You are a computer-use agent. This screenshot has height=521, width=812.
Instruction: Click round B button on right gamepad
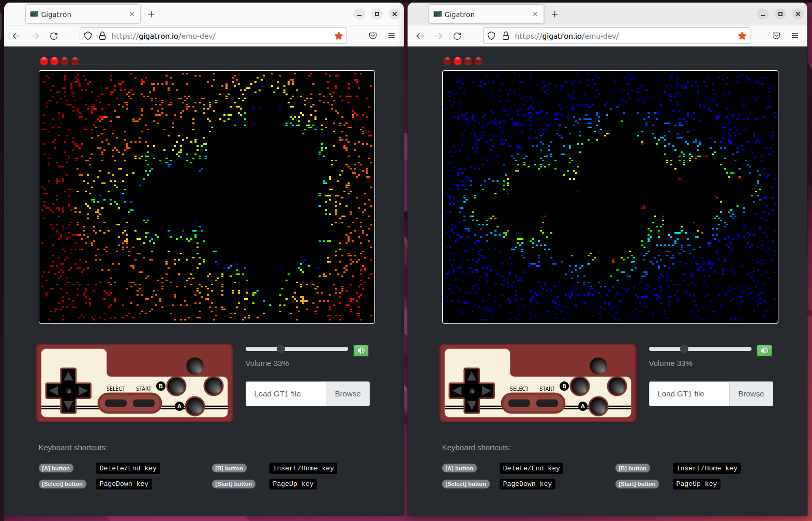580,386
